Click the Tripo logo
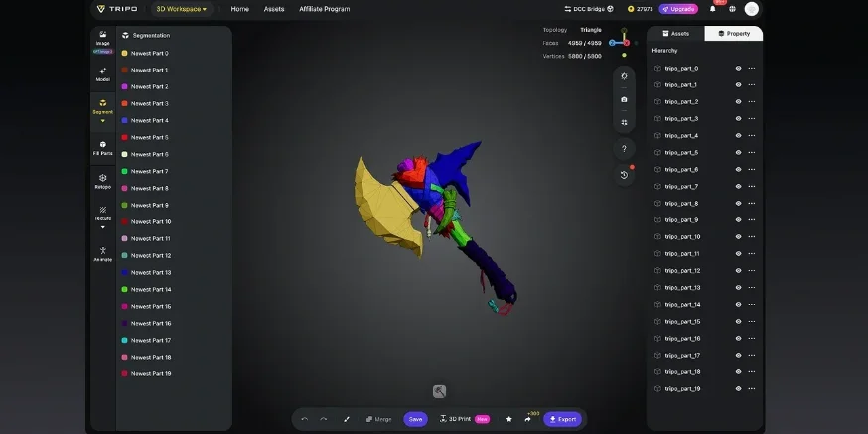 [x=117, y=9]
